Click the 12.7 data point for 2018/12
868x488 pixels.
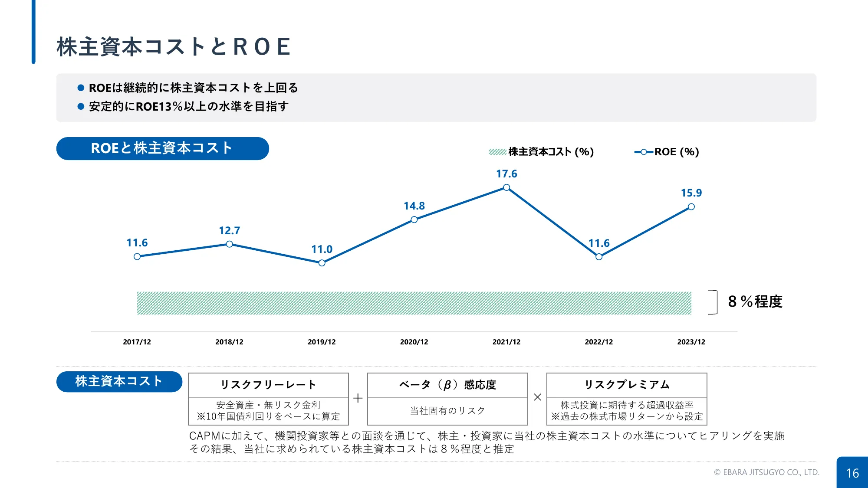[229, 244]
